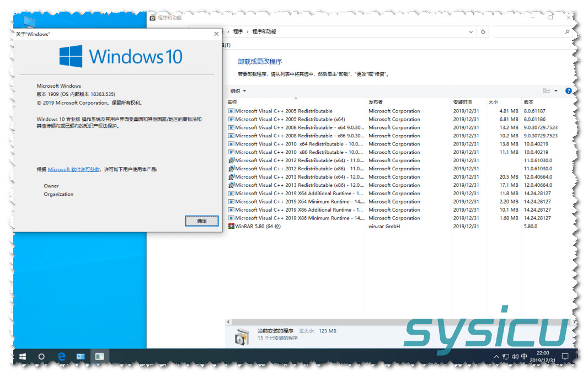Viewport: 588px width, 376px height.
Task: Click the win.rar GmbH publisher cell
Action: [384, 227]
